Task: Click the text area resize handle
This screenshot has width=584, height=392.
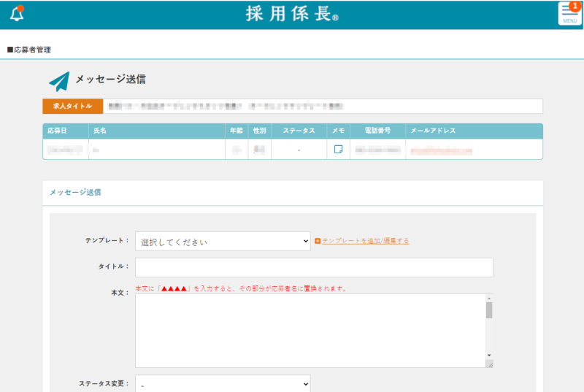Action: [490, 364]
